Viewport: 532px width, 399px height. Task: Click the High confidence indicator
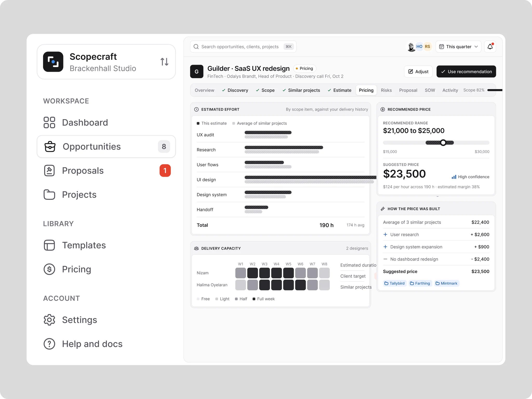coord(470,177)
